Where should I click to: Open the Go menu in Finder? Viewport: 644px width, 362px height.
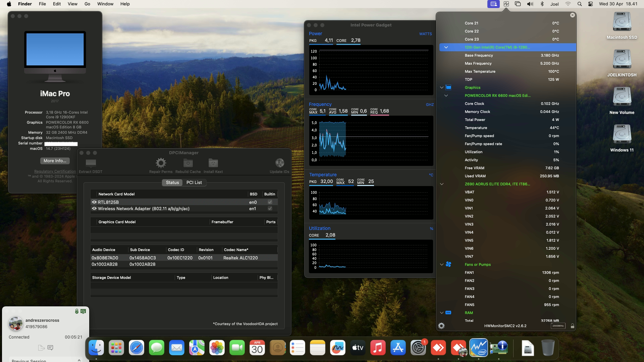pyautogui.click(x=87, y=4)
